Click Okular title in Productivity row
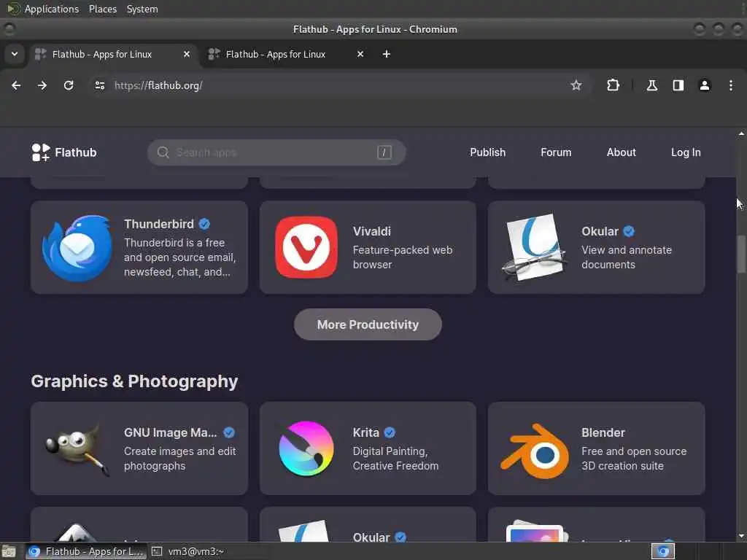Viewport: 747px width, 560px height. [x=600, y=231]
